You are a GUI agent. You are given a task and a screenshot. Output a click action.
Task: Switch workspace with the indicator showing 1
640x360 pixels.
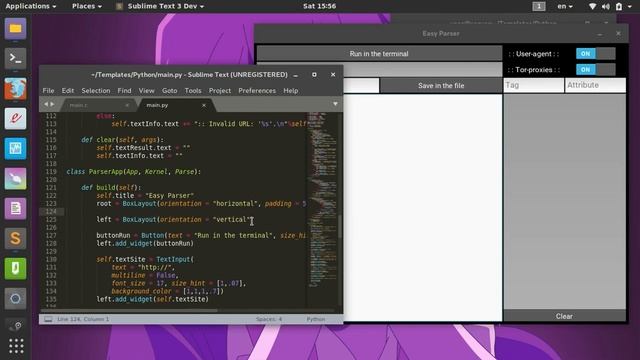click(x=539, y=6)
